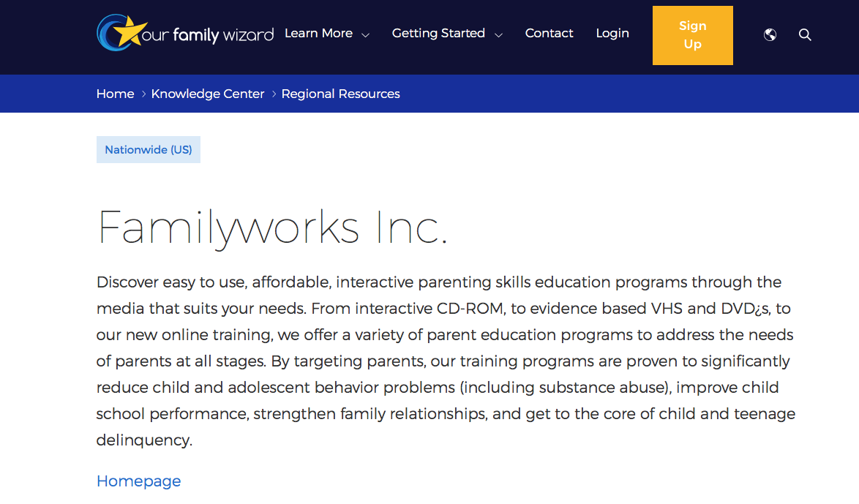
Task: Open the Getting Started menu
Action: click(438, 34)
